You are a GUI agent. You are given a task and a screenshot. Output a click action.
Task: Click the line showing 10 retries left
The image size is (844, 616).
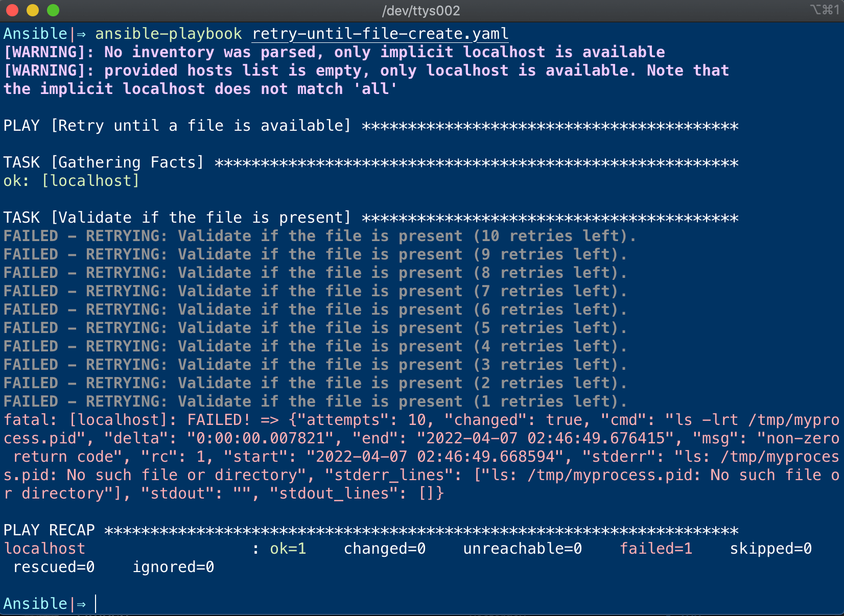tap(320, 236)
